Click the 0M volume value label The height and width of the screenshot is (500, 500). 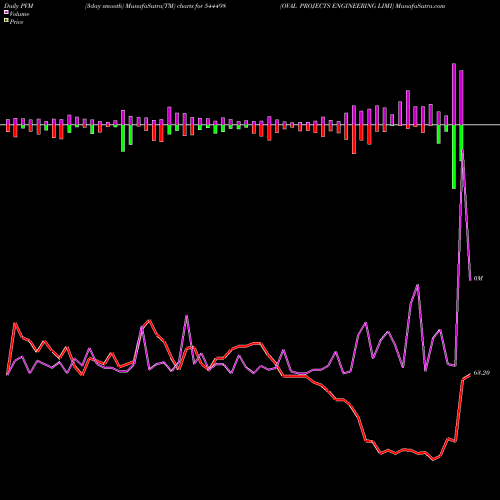click(x=478, y=278)
